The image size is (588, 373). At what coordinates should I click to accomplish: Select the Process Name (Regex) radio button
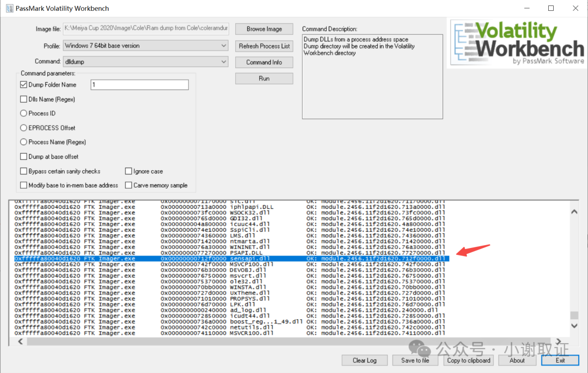click(x=23, y=142)
